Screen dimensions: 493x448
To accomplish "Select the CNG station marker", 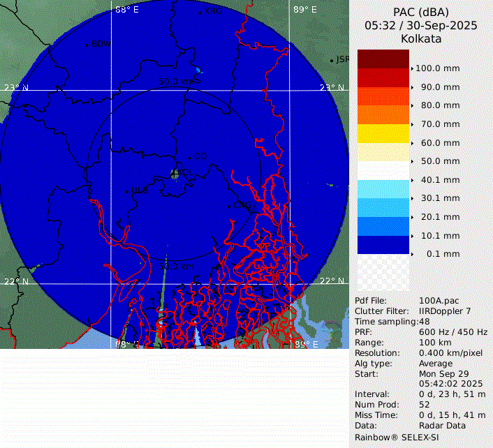I will pos(229,206).
